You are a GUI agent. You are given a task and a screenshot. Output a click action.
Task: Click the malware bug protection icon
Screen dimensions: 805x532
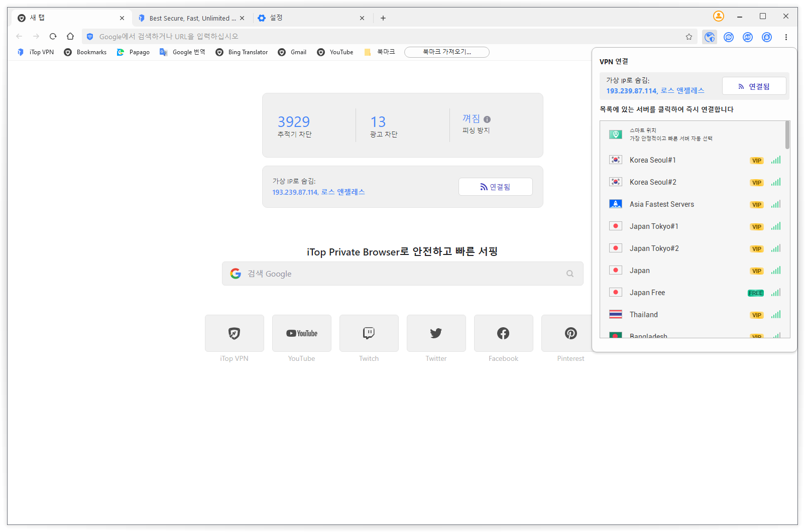pos(767,37)
